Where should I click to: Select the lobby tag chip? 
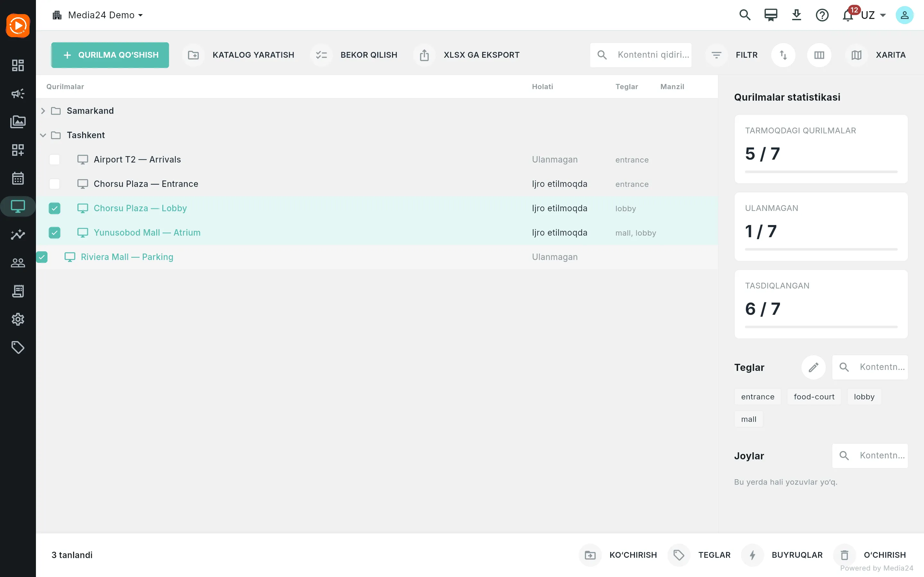click(864, 397)
